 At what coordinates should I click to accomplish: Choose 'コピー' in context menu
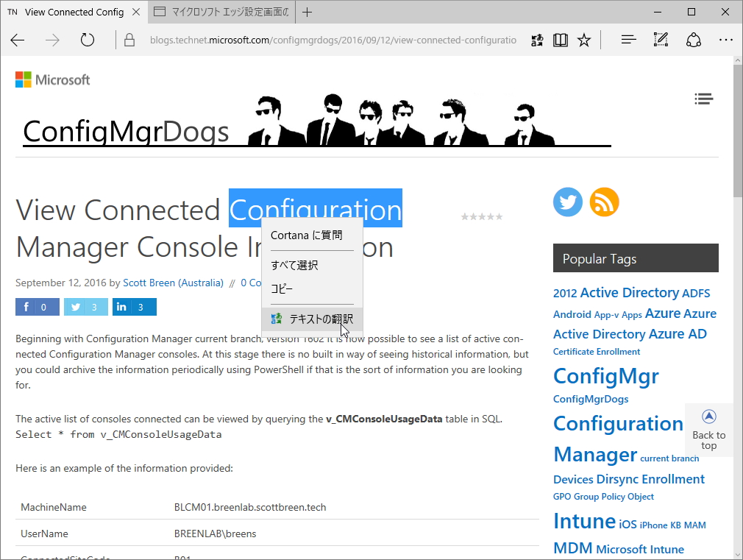pos(312,288)
